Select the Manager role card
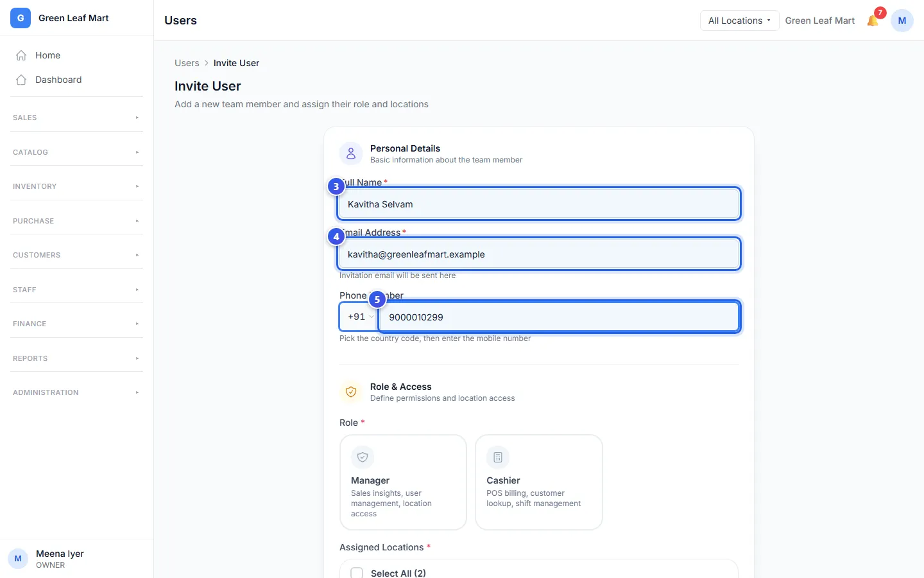 (403, 482)
